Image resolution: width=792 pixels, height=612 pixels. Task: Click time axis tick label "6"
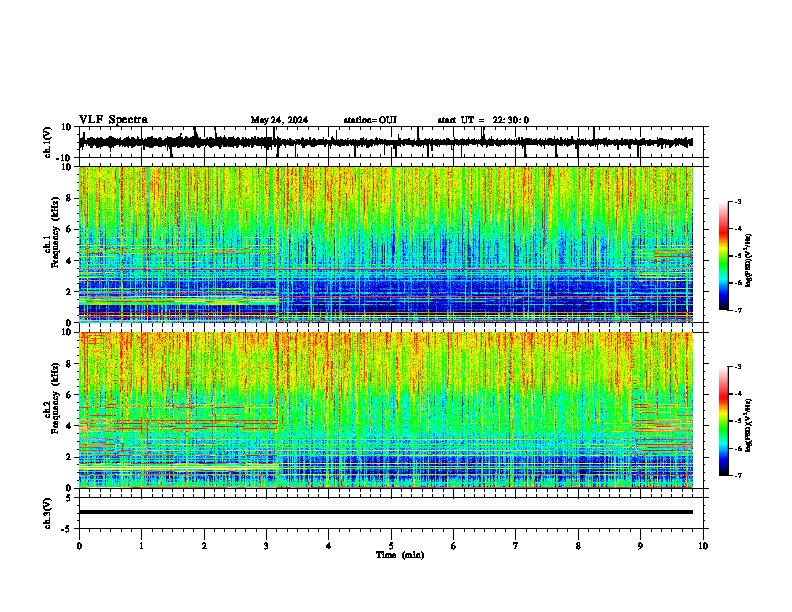coord(454,546)
